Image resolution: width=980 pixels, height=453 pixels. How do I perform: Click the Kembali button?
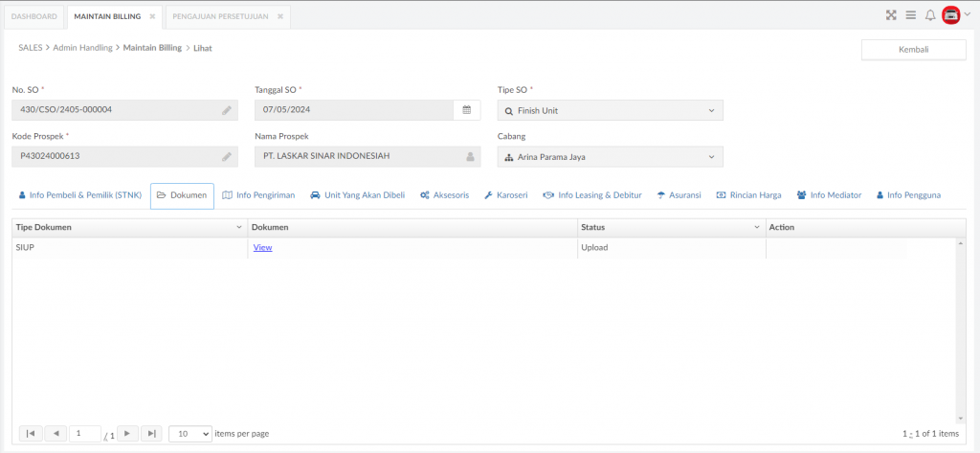(x=914, y=50)
